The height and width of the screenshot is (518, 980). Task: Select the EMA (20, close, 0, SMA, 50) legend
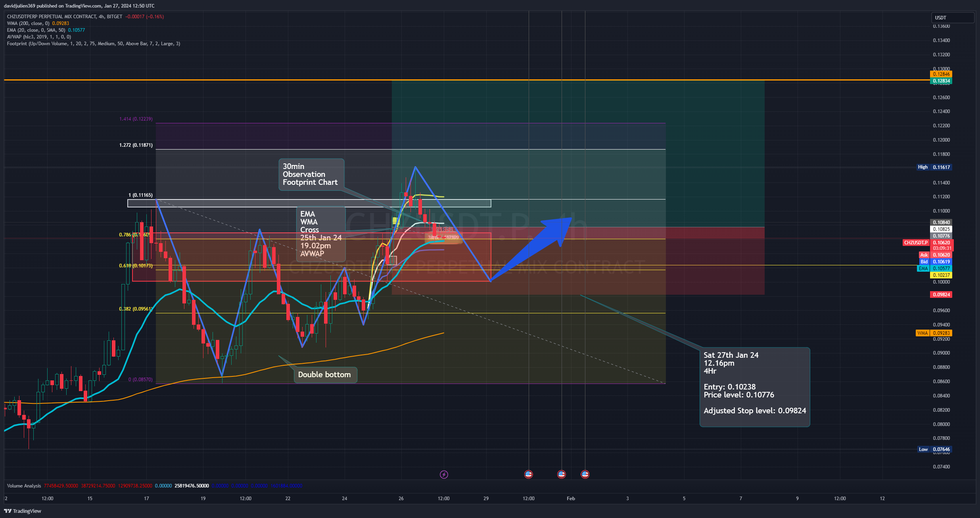pos(46,30)
